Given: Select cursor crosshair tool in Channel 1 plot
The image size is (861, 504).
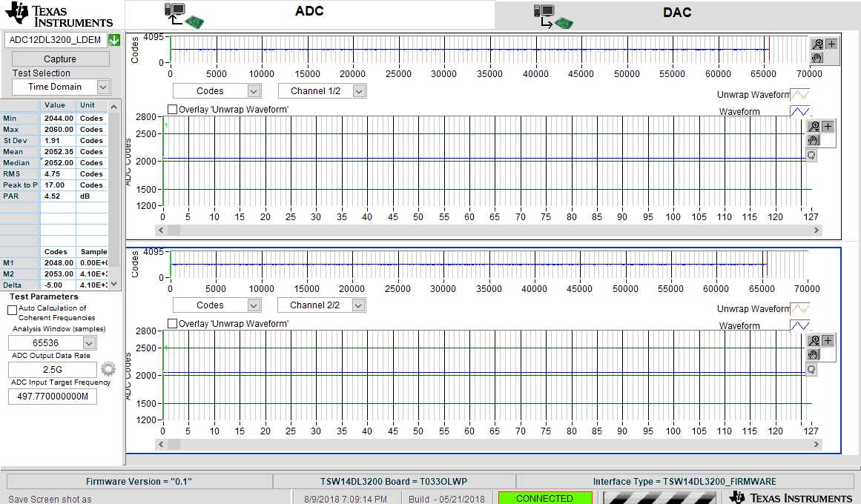Looking at the screenshot, I should (828, 127).
